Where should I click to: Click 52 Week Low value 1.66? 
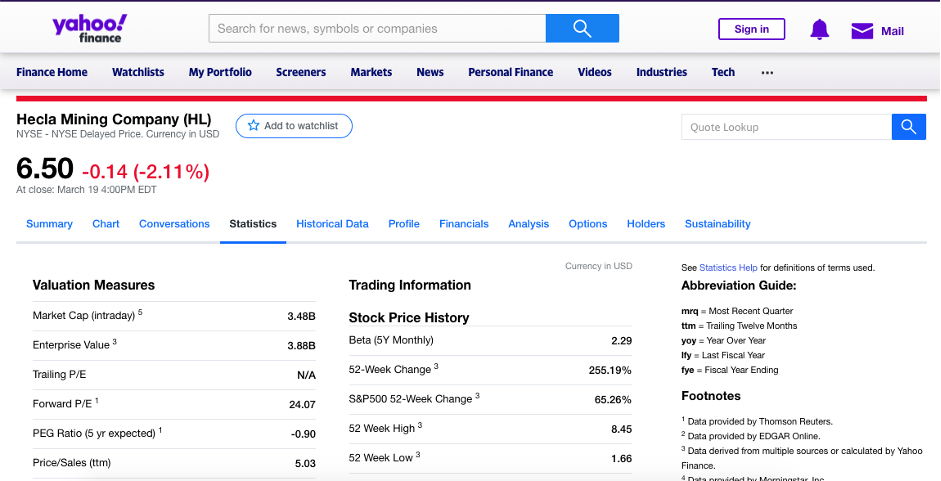point(621,459)
